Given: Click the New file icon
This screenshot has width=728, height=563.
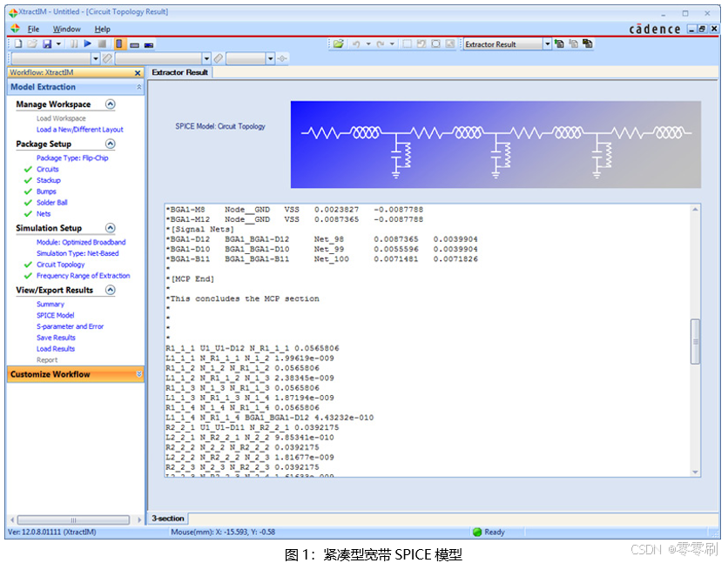Looking at the screenshot, I should (18, 44).
